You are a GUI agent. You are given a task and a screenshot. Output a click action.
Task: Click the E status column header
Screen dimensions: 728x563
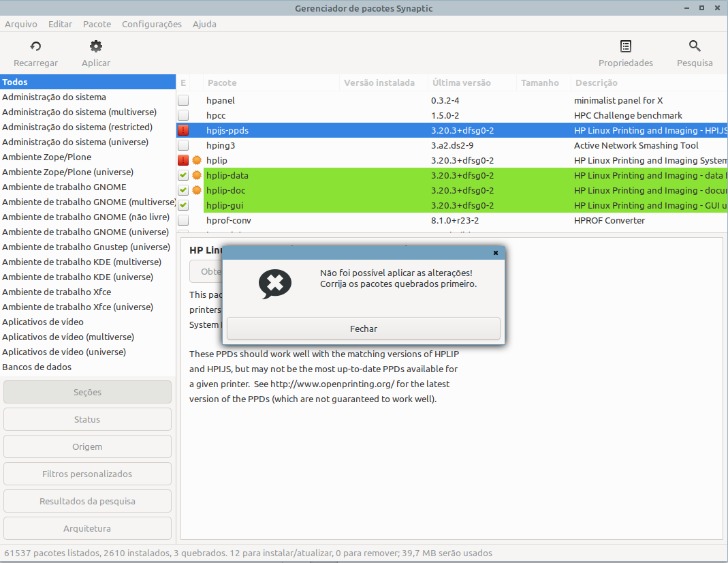183,82
